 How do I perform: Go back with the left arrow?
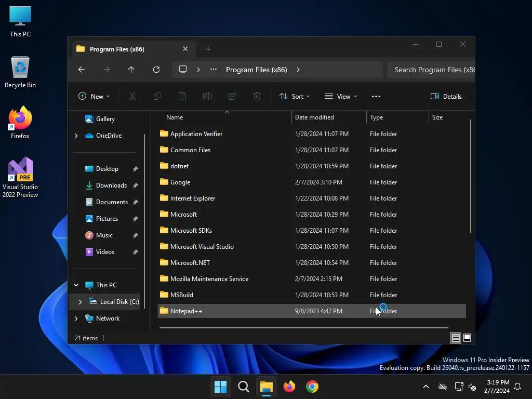(82, 70)
